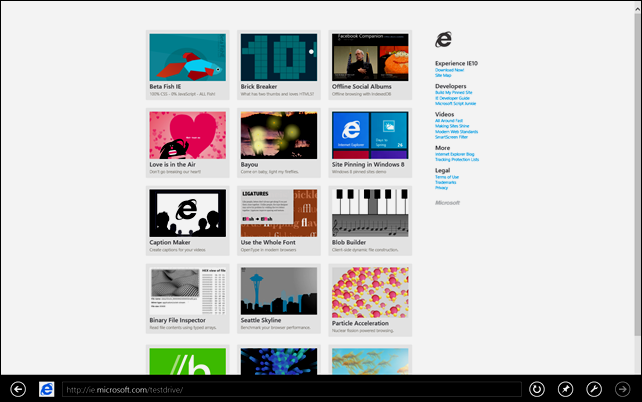
Task: Click the Tracking Protection Lists link
Action: [457, 160]
